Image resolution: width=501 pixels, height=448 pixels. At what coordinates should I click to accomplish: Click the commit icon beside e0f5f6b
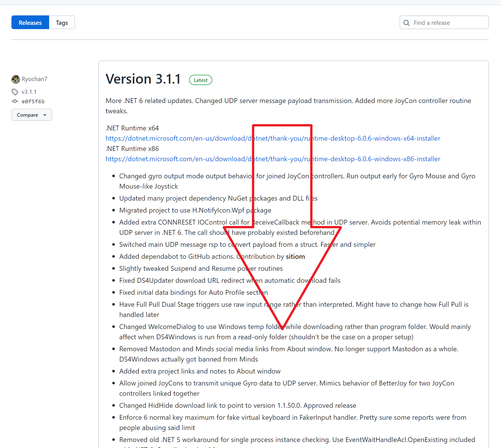(x=15, y=101)
